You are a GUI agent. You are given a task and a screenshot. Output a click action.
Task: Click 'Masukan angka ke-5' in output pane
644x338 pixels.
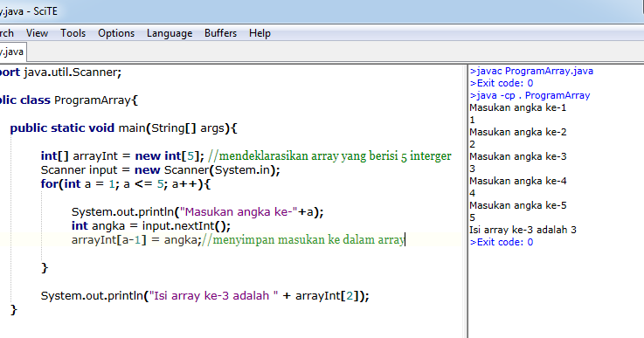pyautogui.click(x=518, y=206)
